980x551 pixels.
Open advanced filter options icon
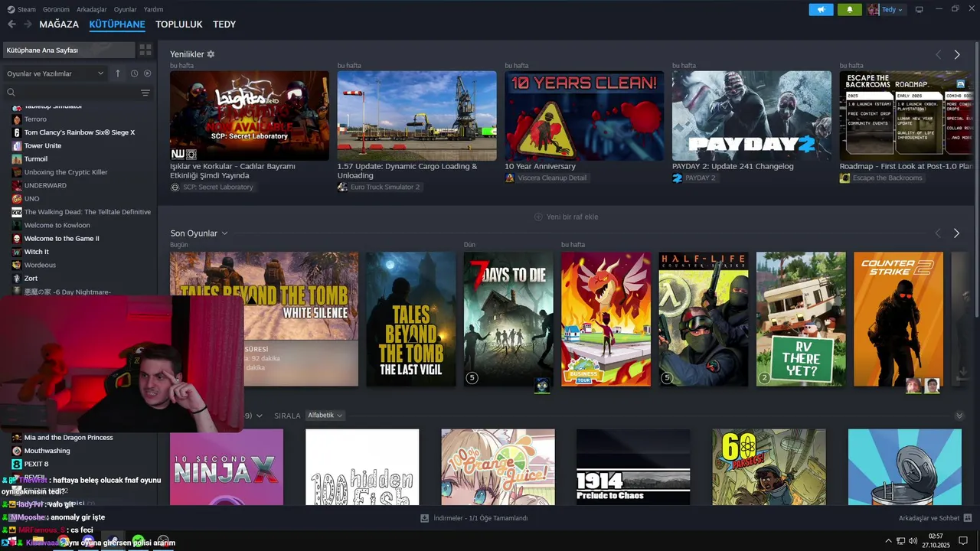(145, 93)
